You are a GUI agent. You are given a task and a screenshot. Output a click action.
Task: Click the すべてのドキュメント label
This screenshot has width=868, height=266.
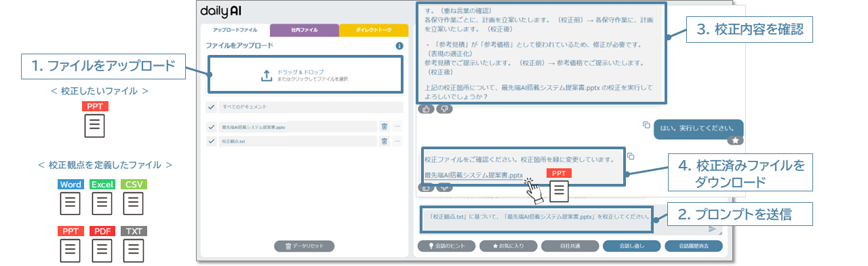click(245, 107)
